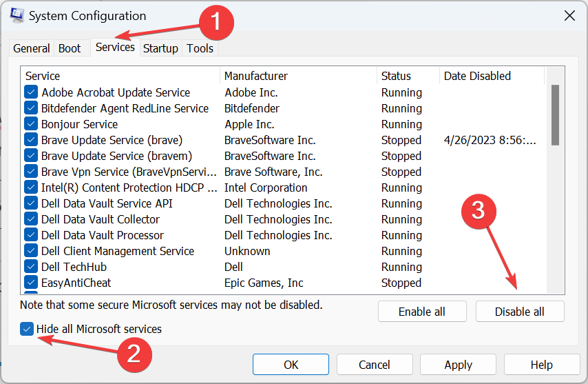Click the System Configuration title bar icon

pos(17,15)
